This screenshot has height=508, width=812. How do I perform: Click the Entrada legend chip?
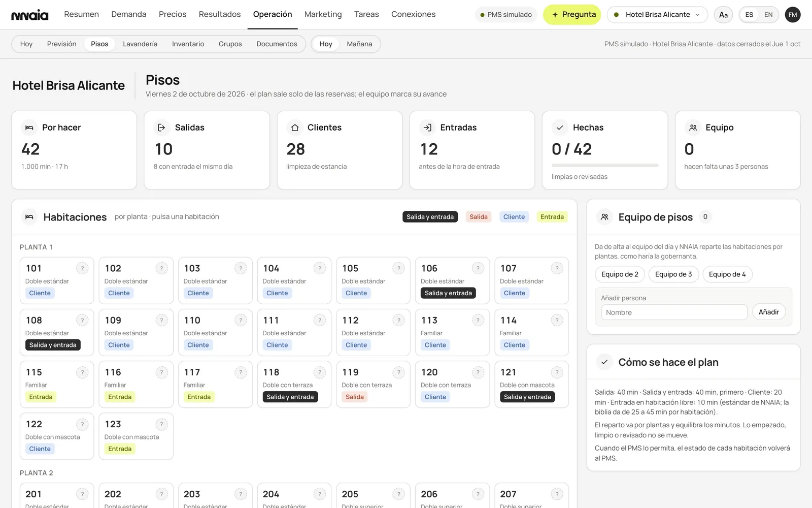click(552, 217)
